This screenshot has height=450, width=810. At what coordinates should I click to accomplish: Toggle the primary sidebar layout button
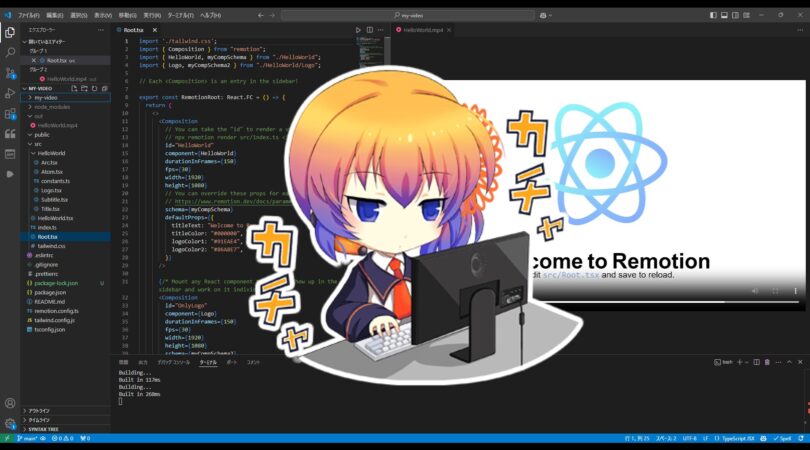[713, 15]
